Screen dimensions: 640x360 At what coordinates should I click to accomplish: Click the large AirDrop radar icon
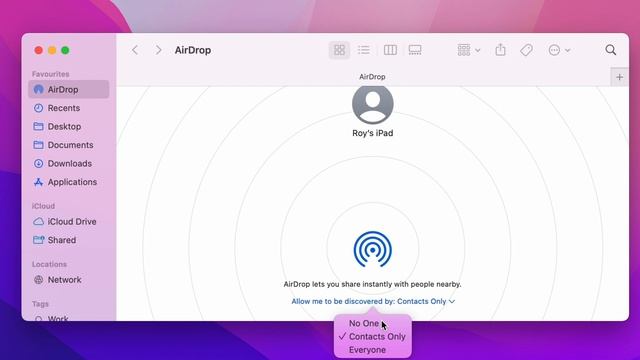373,249
